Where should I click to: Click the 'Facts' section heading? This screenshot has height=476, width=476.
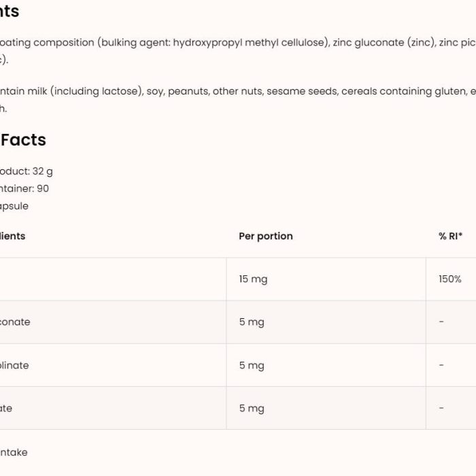click(23, 140)
